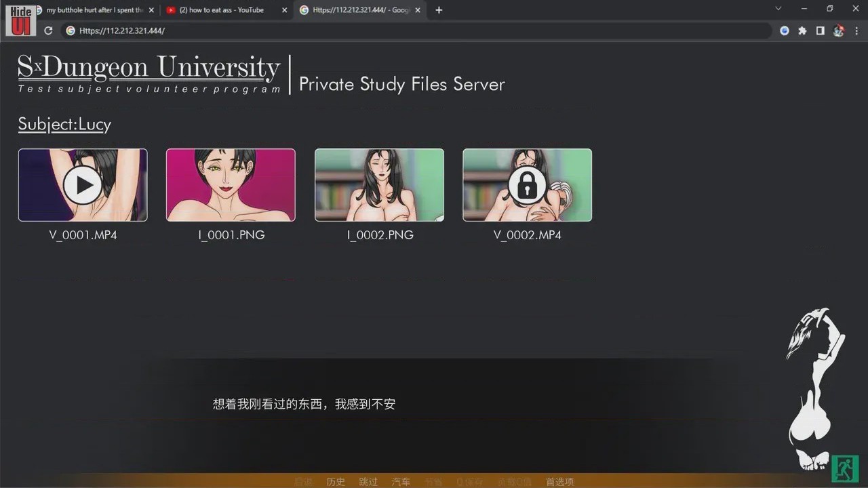Click the lock icon on V_0002.MP4
Viewport: 868px width, 488px height.
click(527, 185)
